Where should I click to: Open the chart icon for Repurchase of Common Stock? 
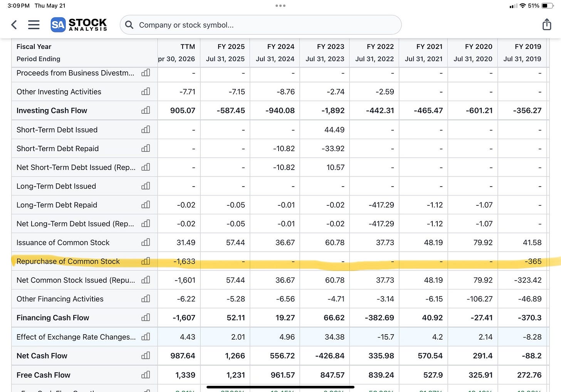tap(146, 261)
